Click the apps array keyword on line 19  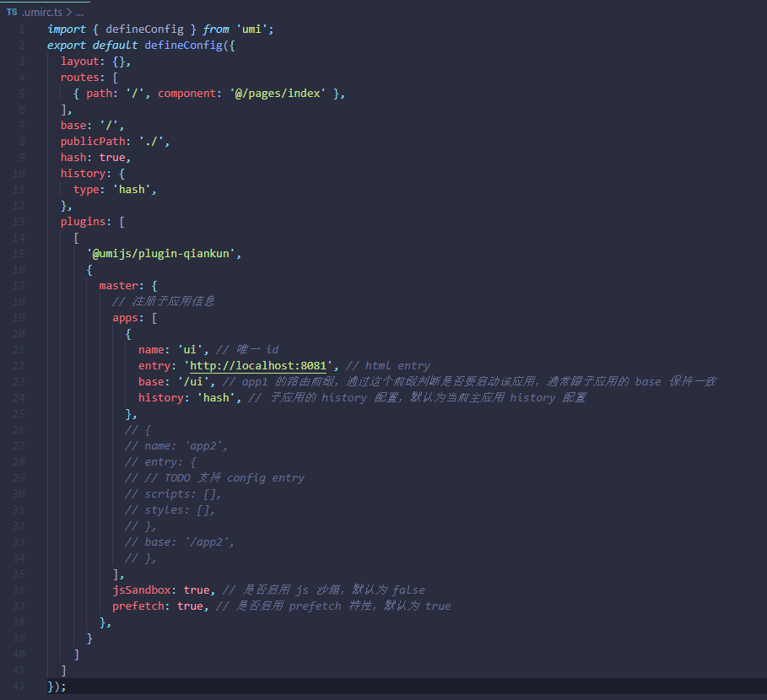click(x=124, y=317)
